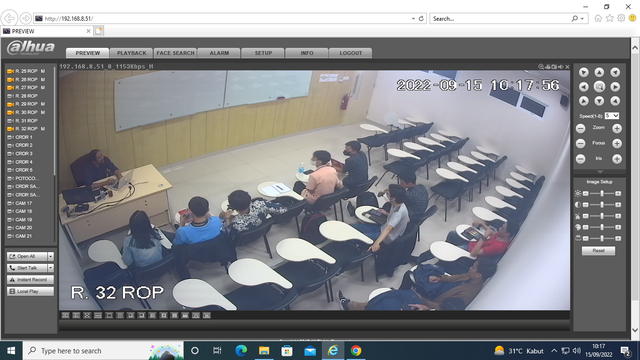
Task: Click the PTZ center 3D positioning icon
Action: click(599, 87)
